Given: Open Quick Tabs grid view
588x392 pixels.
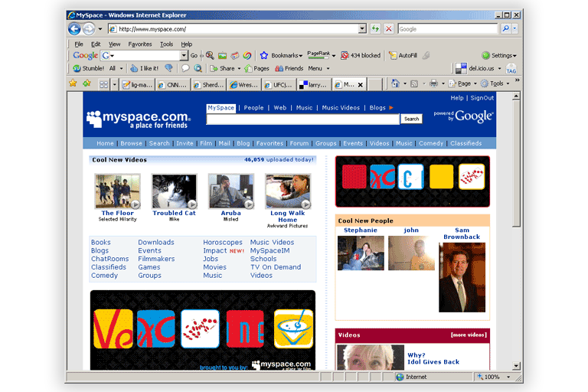Looking at the screenshot, I should (x=104, y=84).
